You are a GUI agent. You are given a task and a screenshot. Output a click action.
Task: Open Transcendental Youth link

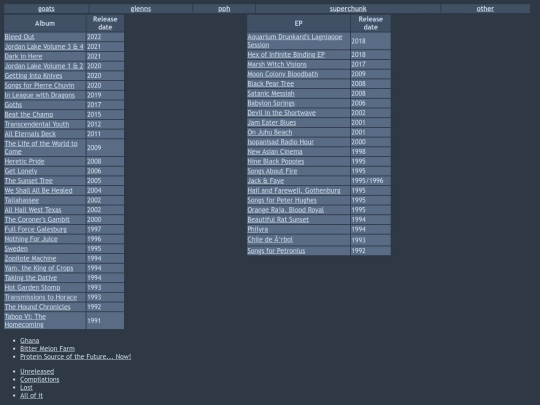tap(37, 124)
